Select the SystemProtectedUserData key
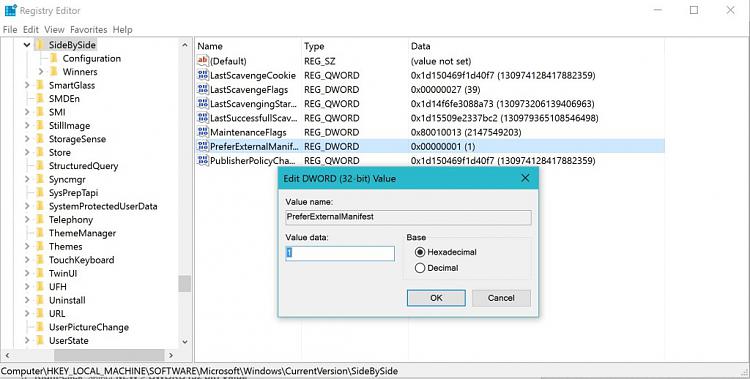The height and width of the screenshot is (379, 750). click(103, 206)
